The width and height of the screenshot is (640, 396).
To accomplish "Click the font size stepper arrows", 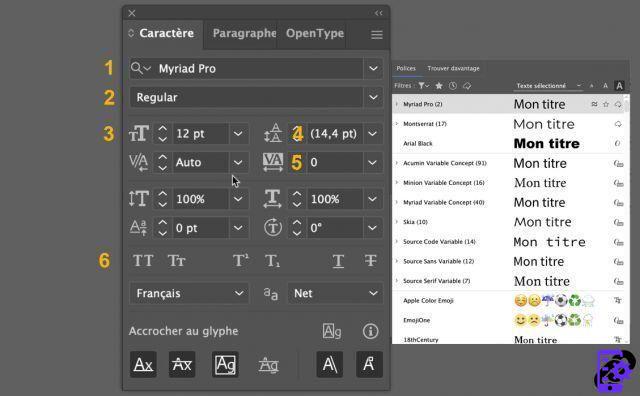I will click(162, 133).
